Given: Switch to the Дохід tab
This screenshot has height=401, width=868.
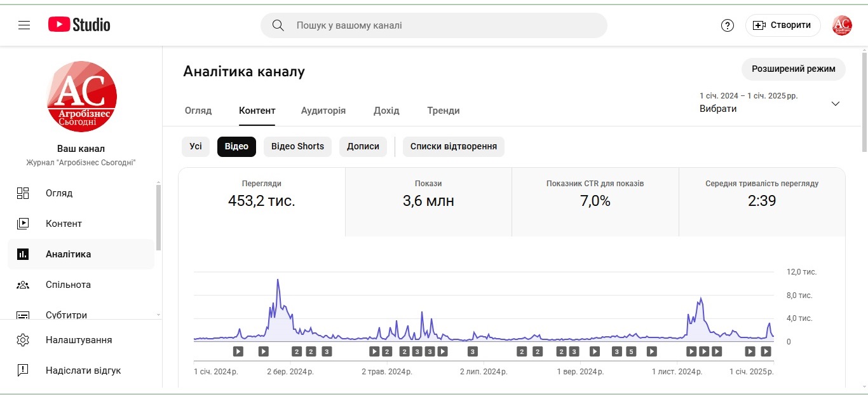Looking at the screenshot, I should click(x=386, y=111).
